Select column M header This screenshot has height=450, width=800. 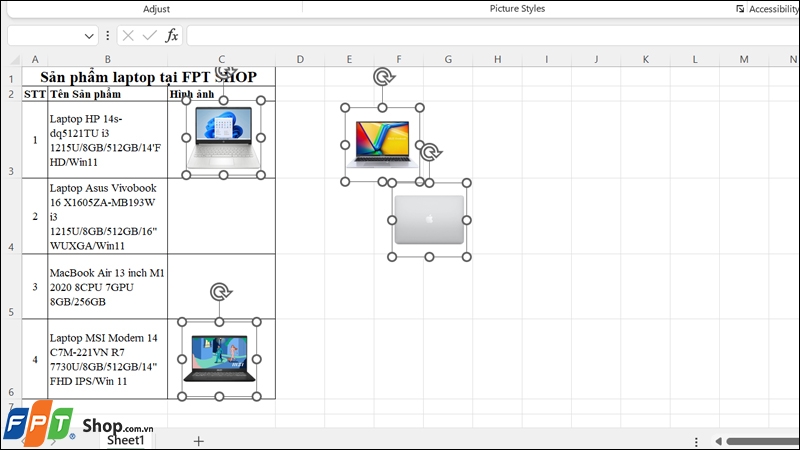(x=744, y=59)
